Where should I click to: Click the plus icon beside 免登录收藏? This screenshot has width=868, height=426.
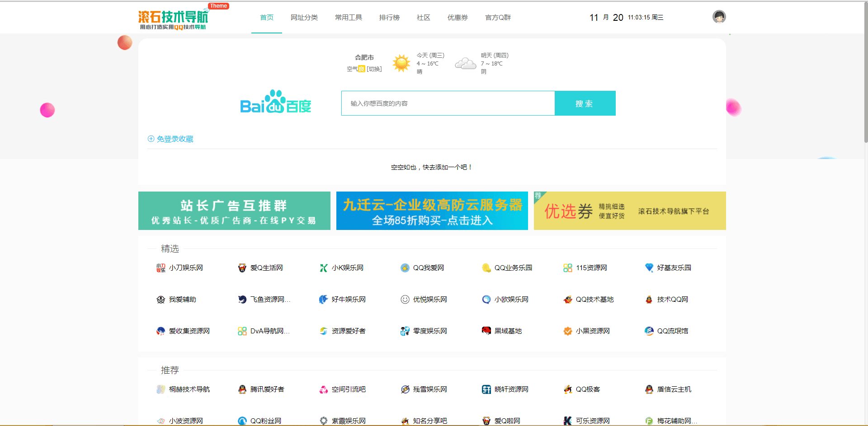click(x=151, y=139)
